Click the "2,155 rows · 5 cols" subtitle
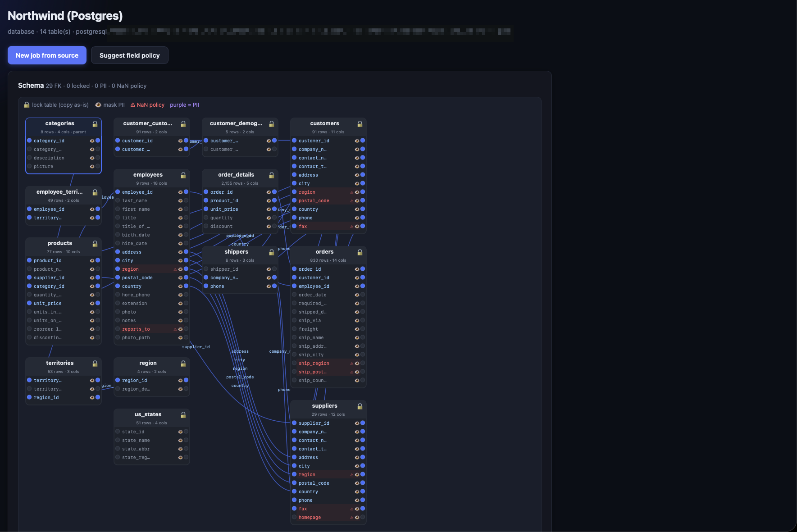 click(240, 183)
